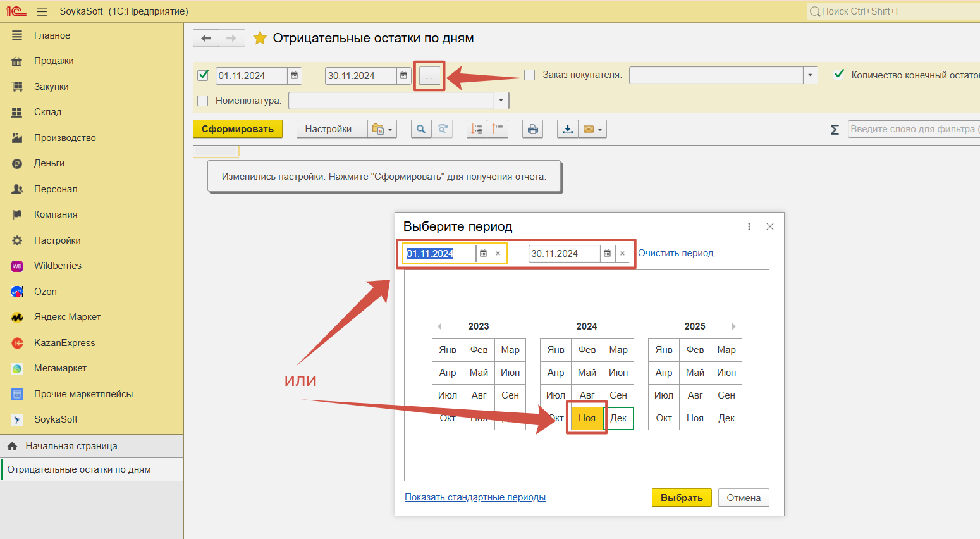The width and height of the screenshot is (980, 539).
Task: Click the sigma sum icon
Action: (x=835, y=129)
